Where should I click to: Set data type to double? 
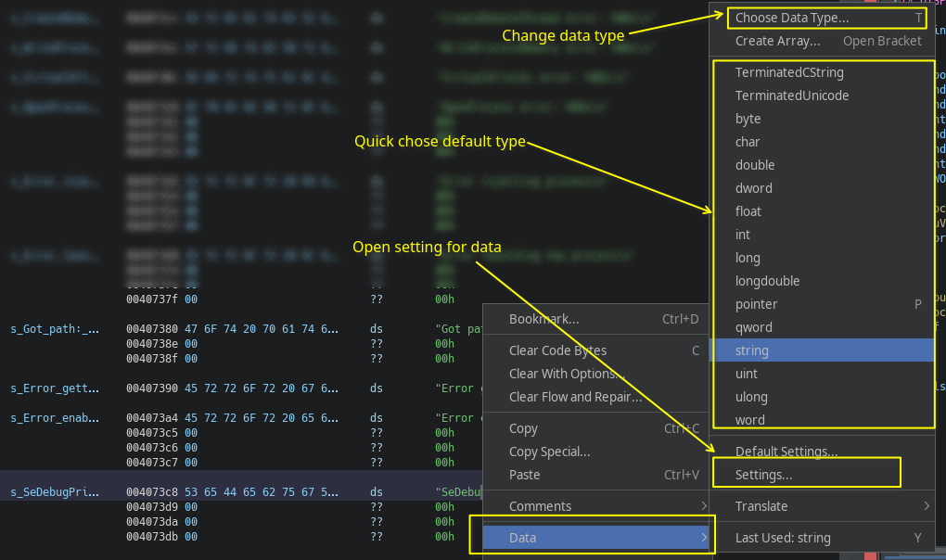(x=821, y=165)
